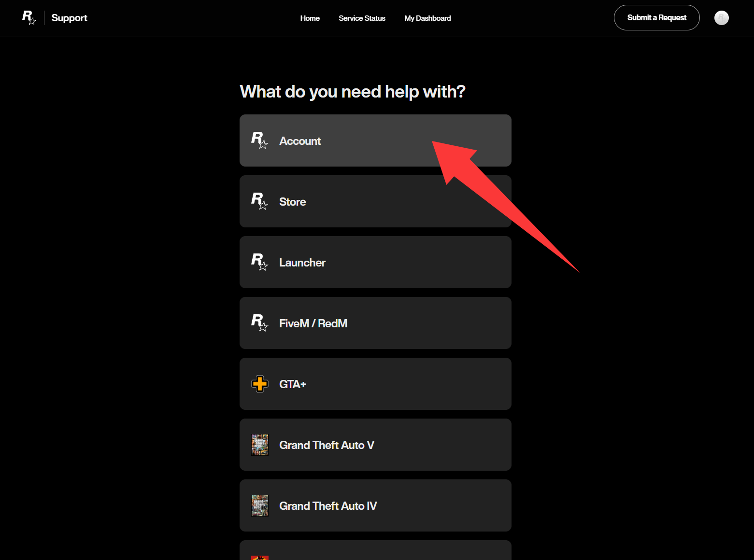Open My Dashboard from navigation

pyautogui.click(x=427, y=18)
